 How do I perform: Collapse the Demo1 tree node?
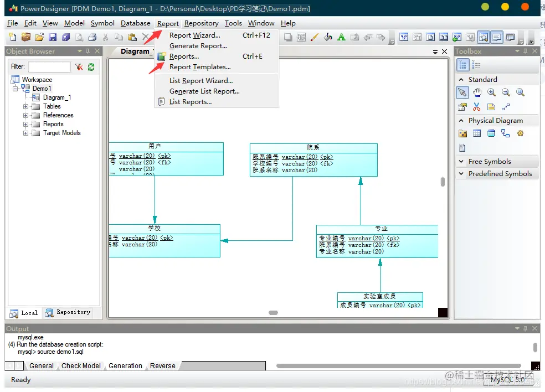pos(15,89)
